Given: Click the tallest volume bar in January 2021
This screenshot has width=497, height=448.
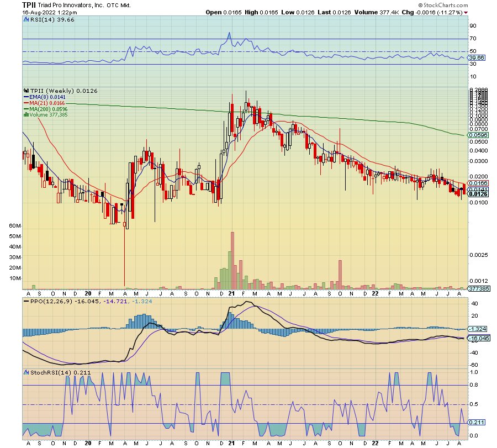Looking at the screenshot, I should 232,261.
